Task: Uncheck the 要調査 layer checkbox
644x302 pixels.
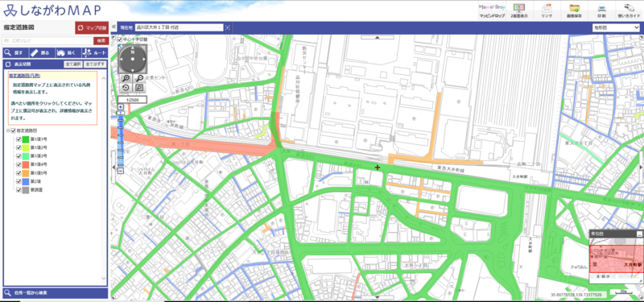Action: 19,190
